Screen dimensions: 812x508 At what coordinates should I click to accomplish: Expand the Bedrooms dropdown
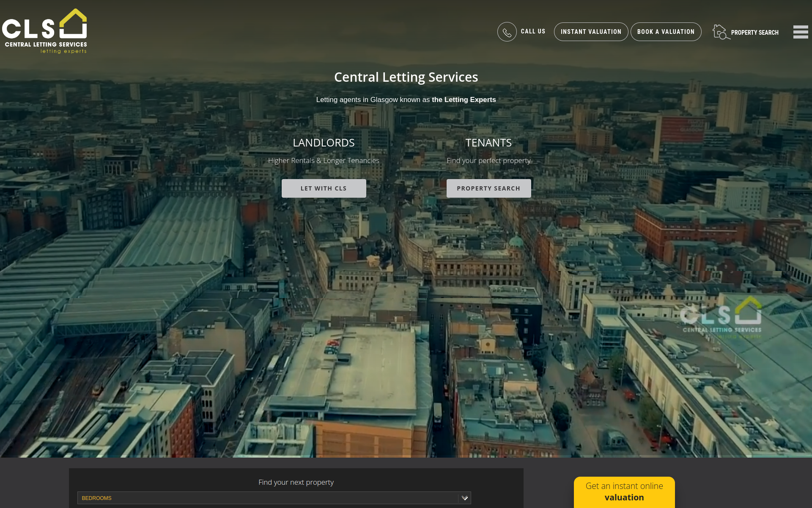(x=274, y=498)
